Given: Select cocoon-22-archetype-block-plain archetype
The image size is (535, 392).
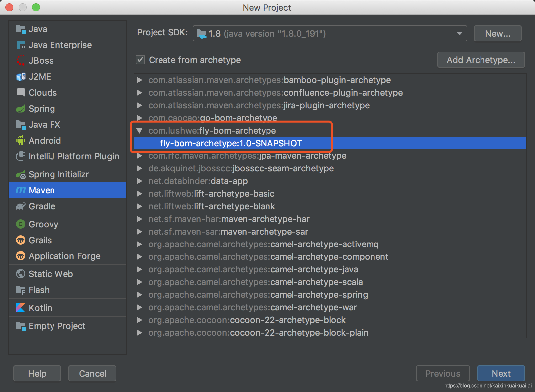Looking at the screenshot, I should [330, 332].
